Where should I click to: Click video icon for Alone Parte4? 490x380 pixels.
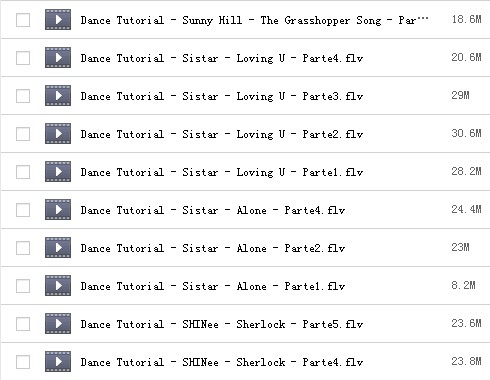[58, 210]
